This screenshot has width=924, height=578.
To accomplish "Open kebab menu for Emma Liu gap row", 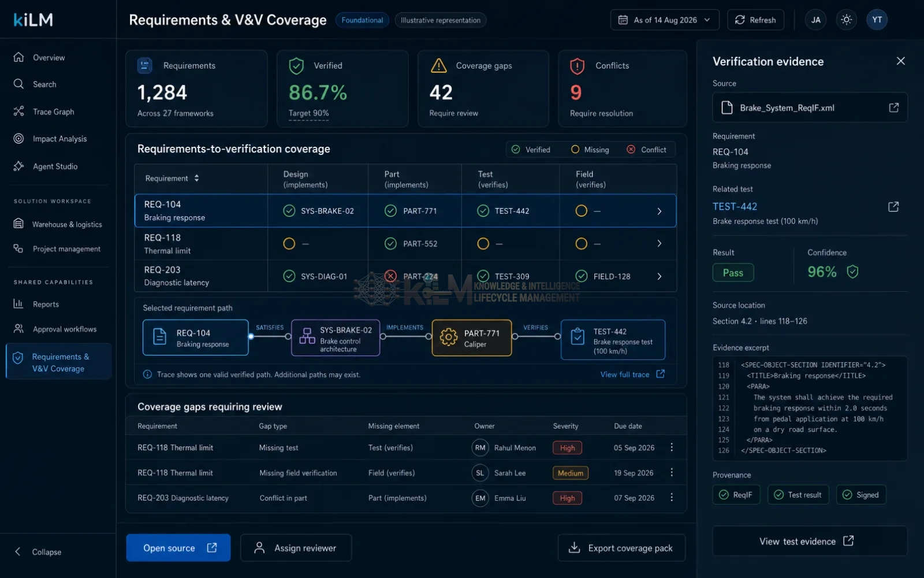I will pyautogui.click(x=672, y=498).
